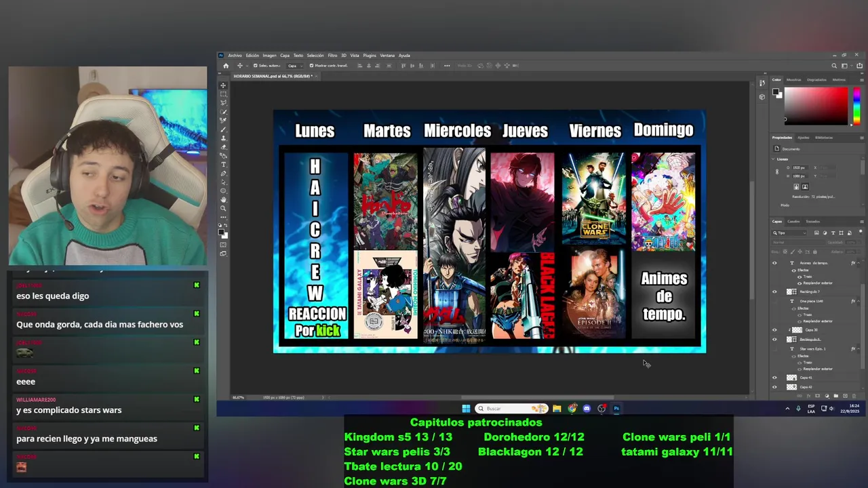This screenshot has height=488, width=868.
Task: Hide the Capa 41 layer
Action: (774, 378)
